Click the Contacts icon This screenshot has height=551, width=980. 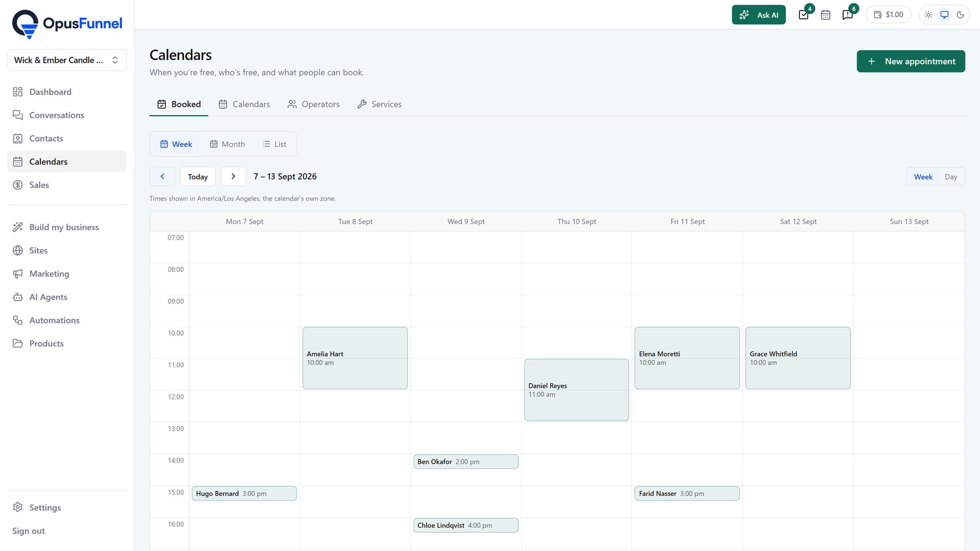point(18,138)
